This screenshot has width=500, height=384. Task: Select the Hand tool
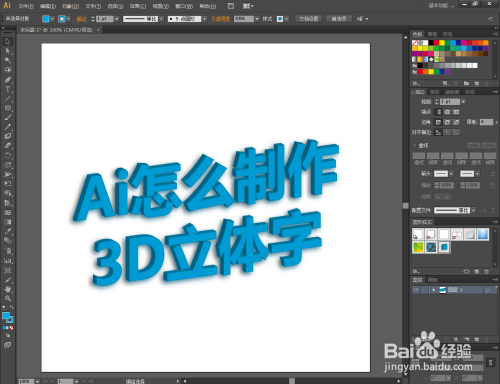(8, 289)
